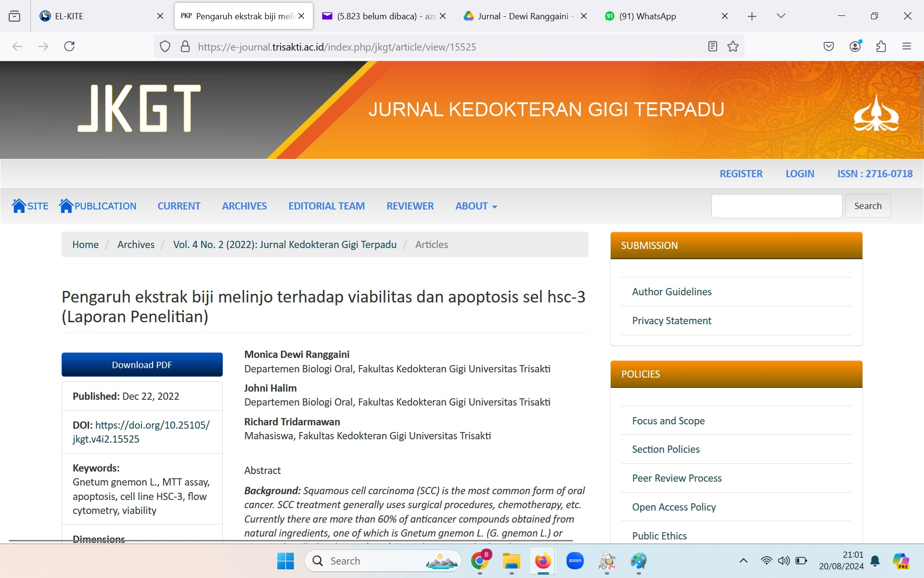
Task: Open tracking protection shield icon
Action: [x=165, y=47]
